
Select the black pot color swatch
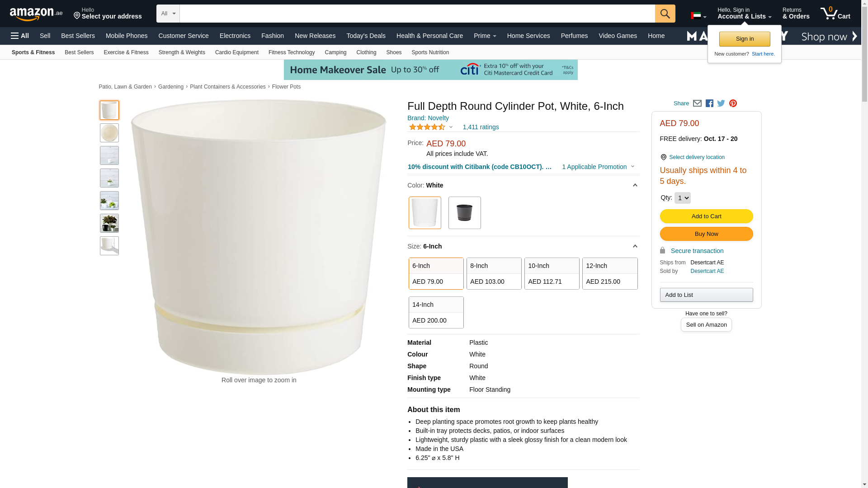pyautogui.click(x=464, y=213)
